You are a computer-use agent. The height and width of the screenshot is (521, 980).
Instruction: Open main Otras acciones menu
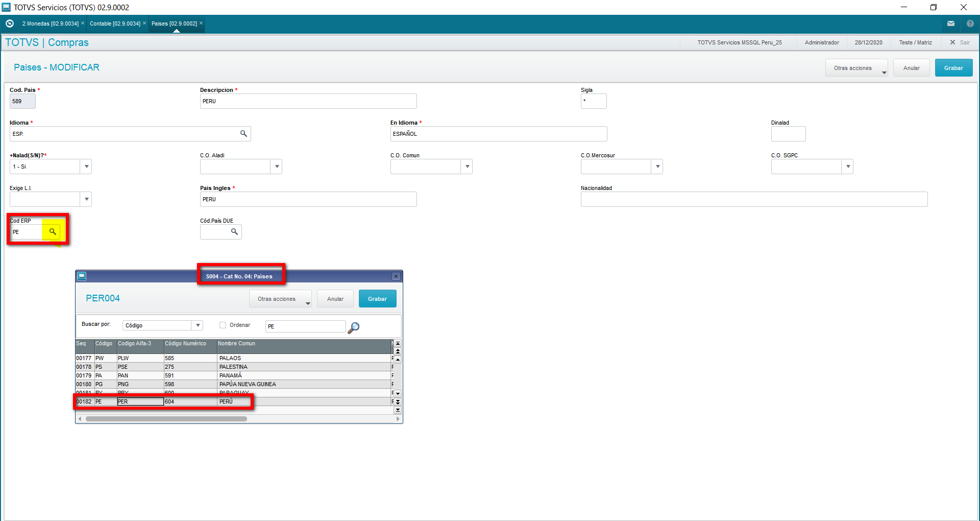point(856,68)
